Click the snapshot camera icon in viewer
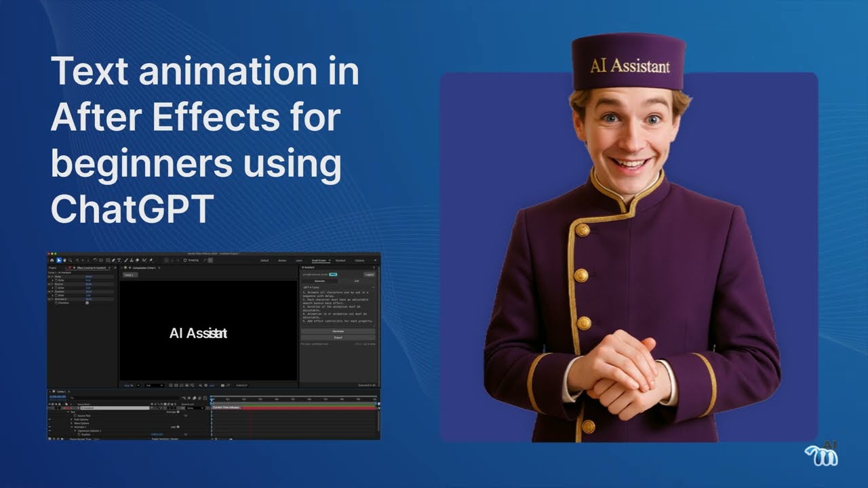 (x=222, y=385)
